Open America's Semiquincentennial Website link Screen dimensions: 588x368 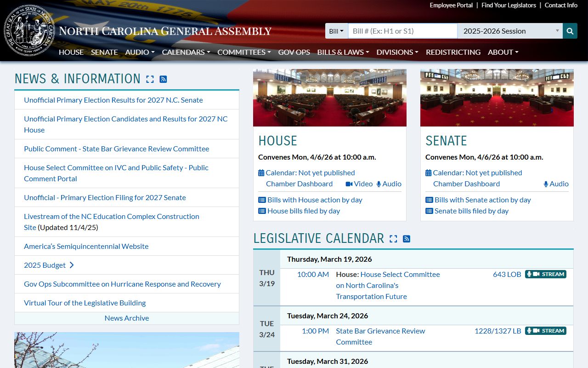[86, 246]
